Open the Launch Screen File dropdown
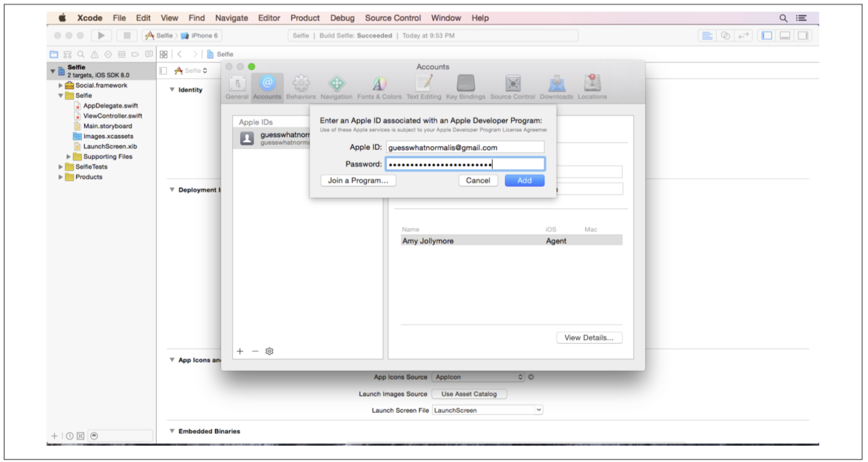The height and width of the screenshot is (462, 868). click(x=487, y=410)
